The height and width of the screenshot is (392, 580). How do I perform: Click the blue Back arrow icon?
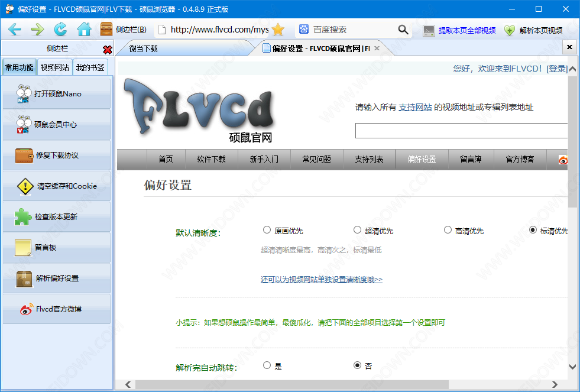pos(14,30)
